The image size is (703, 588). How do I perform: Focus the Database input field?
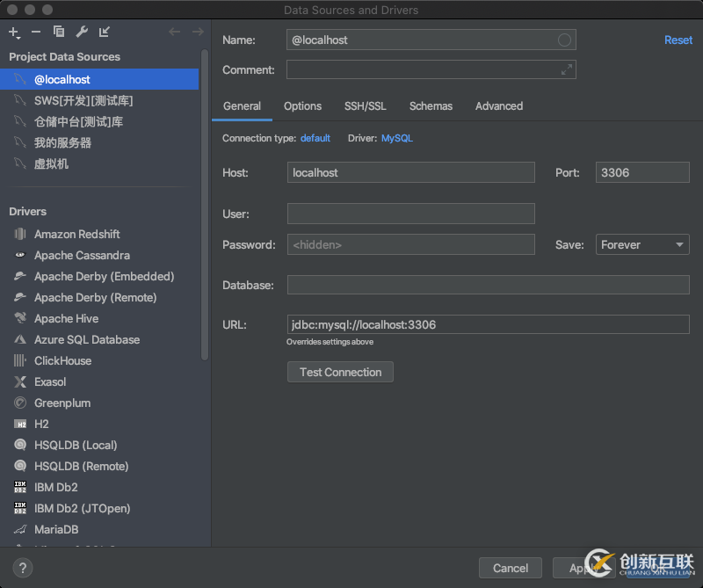[x=488, y=285]
